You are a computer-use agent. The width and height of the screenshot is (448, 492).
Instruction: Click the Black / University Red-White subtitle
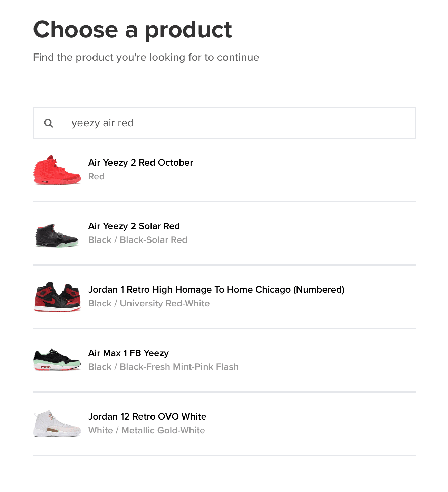pos(149,303)
